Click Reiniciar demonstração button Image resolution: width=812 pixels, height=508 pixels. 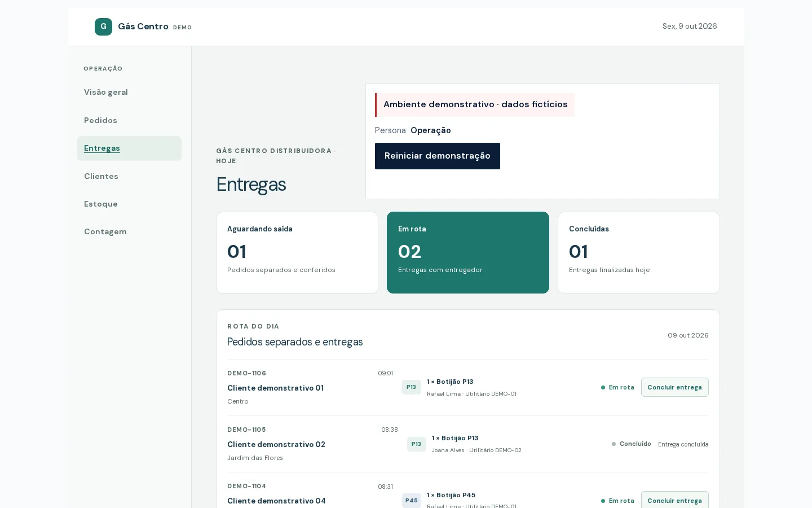tap(438, 156)
